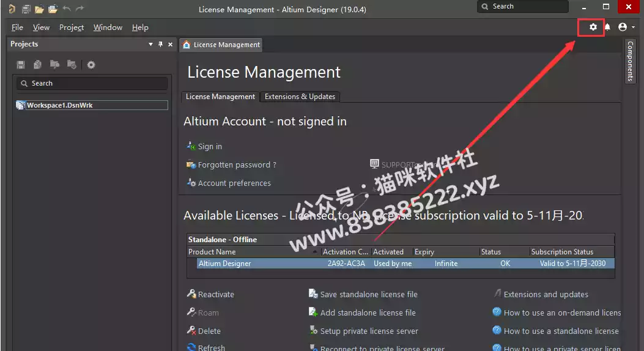Open the Project menu
Image resolution: width=644 pixels, height=351 pixels.
click(72, 28)
